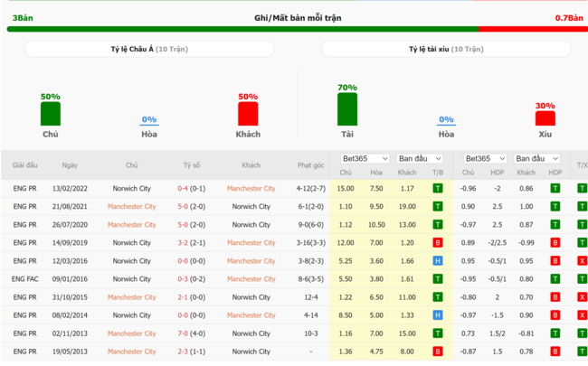Image resolution: width=588 pixels, height=366 pixels.
Task: Open second Bet365 dropdown for handicap
Action: (x=485, y=158)
